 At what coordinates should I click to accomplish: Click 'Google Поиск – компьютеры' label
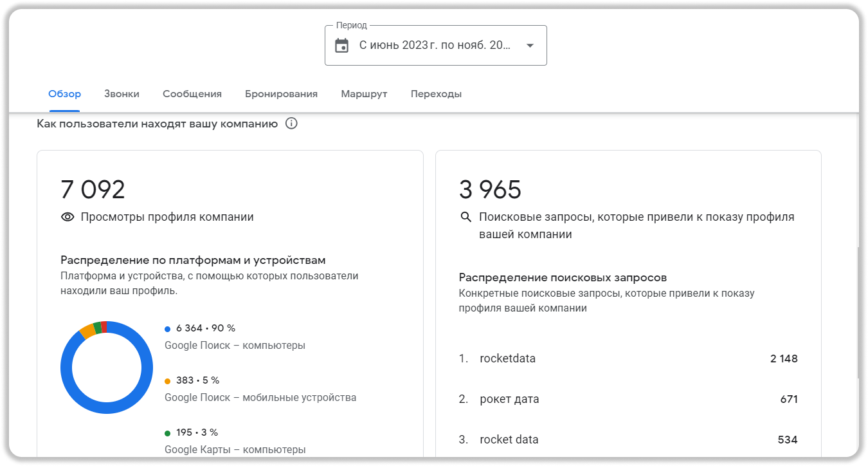coord(235,346)
